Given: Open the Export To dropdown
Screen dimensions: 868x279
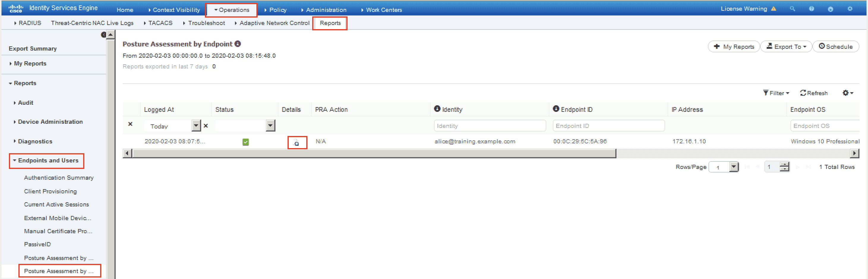Looking at the screenshot, I should tap(786, 47).
